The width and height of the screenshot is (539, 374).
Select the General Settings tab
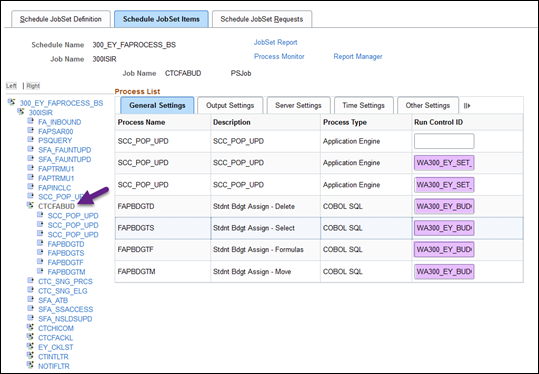[157, 106]
